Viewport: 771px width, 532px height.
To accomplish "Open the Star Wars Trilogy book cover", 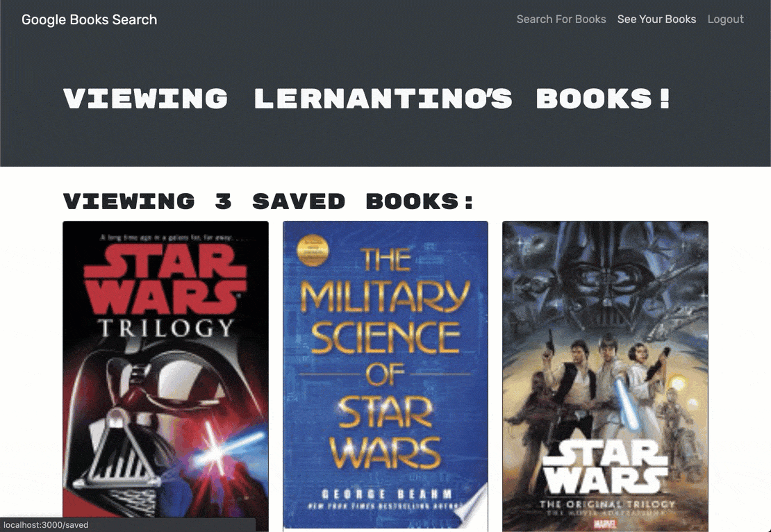I will click(166, 376).
